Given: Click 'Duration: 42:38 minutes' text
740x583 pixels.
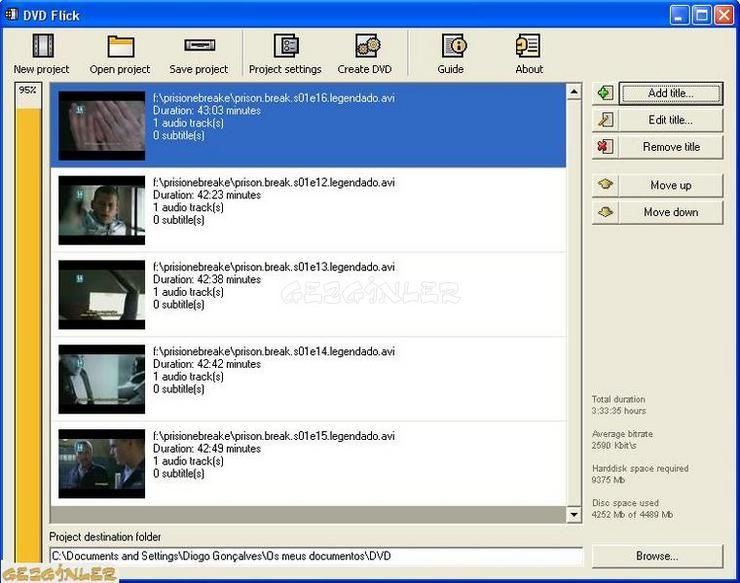Looking at the screenshot, I should pyautogui.click(x=207, y=279).
